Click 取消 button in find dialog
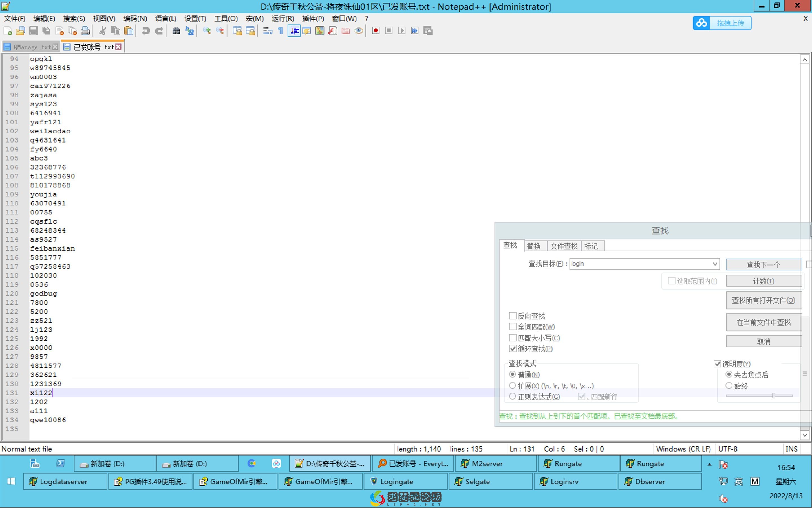Viewport: 812px width, 508px height. 764,342
